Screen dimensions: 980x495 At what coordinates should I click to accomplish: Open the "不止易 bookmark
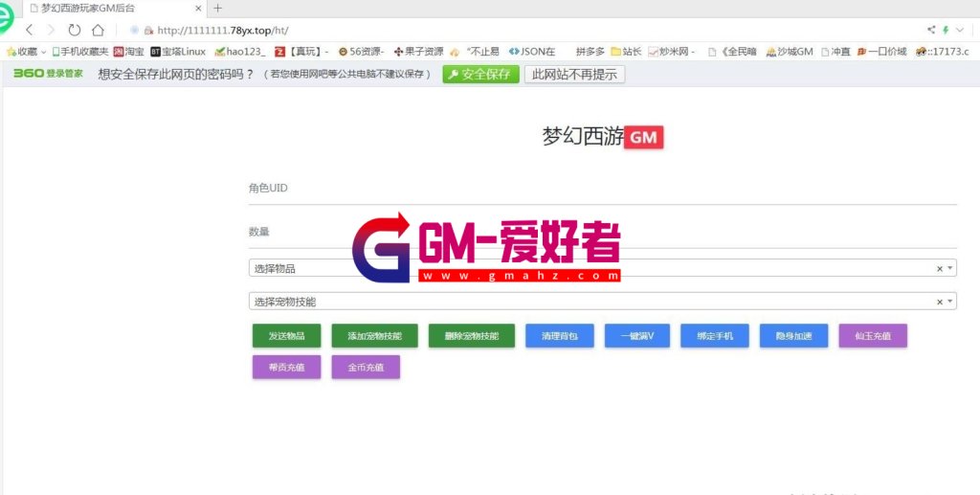click(475, 52)
